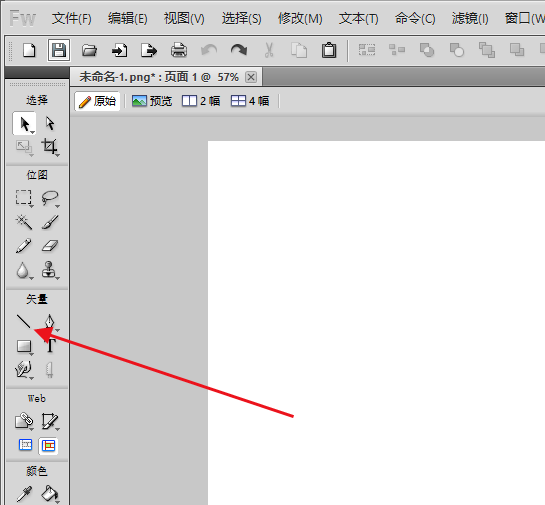Image resolution: width=545 pixels, height=505 pixels.
Task: Choose the Lasso tool
Action: (x=50, y=198)
